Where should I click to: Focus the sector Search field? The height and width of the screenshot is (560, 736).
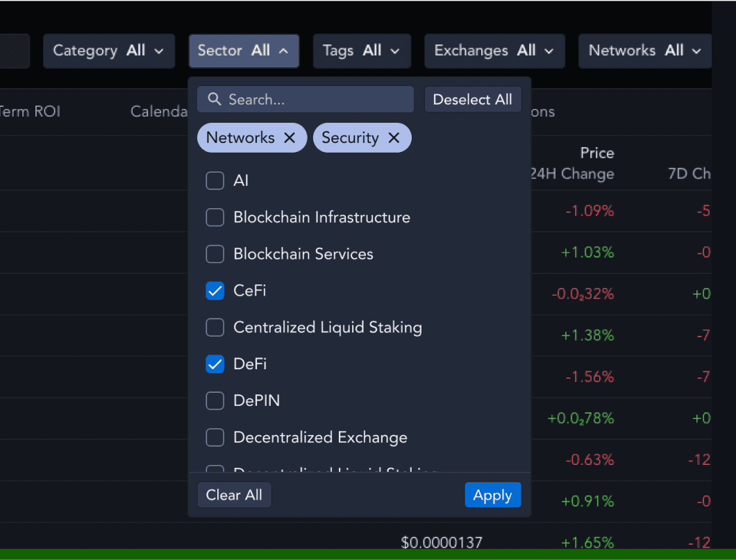click(306, 99)
